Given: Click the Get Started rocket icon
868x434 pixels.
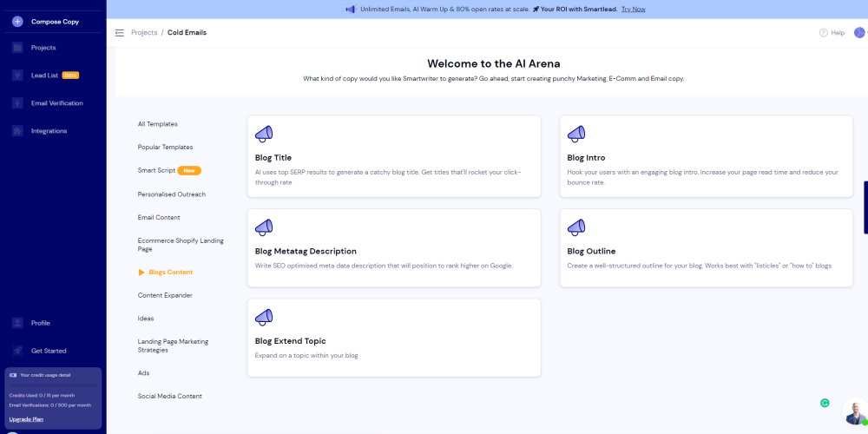Looking at the screenshot, I should 17,351.
